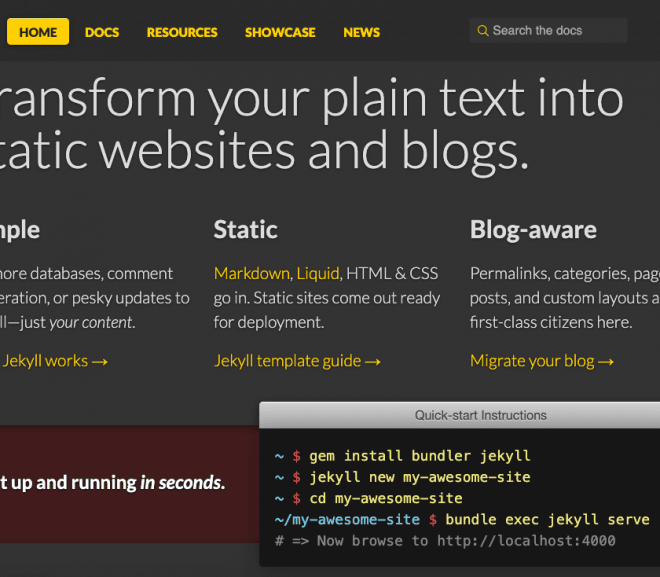This screenshot has height=577, width=660.
Task: Open the Migrate your blog link
Action: [542, 361]
